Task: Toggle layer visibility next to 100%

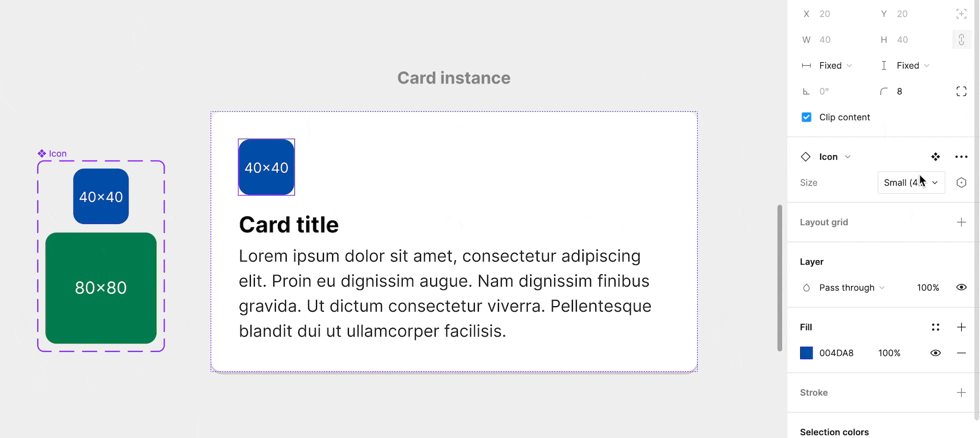Action: (961, 288)
